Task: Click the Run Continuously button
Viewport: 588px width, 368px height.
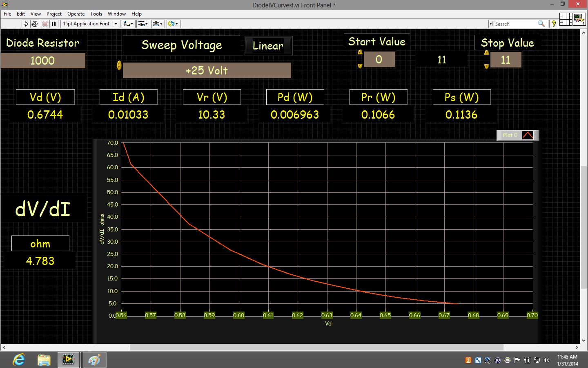Action: point(35,24)
